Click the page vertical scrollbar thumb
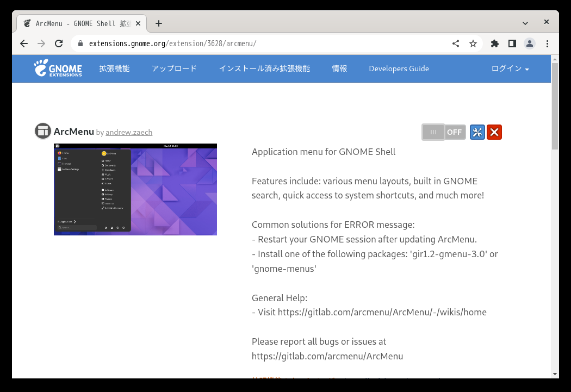The height and width of the screenshot is (392, 571). tap(555, 106)
